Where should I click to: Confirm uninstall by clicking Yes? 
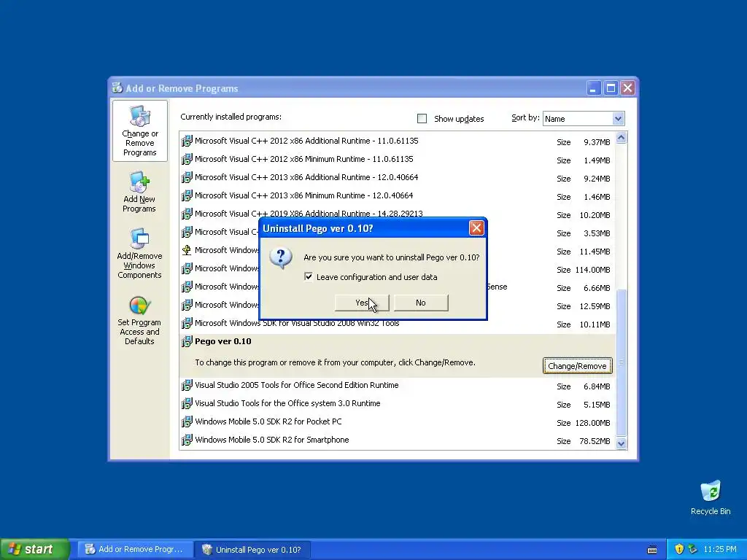click(x=362, y=303)
